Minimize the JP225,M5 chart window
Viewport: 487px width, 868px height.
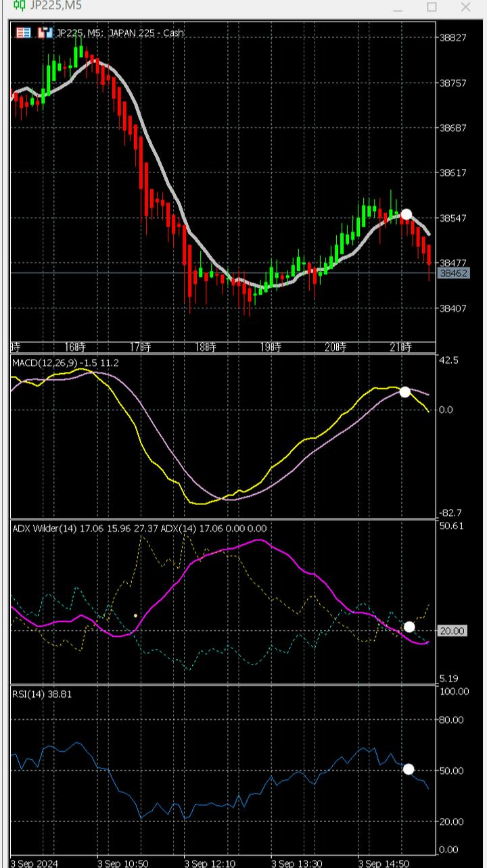pyautogui.click(x=398, y=7)
